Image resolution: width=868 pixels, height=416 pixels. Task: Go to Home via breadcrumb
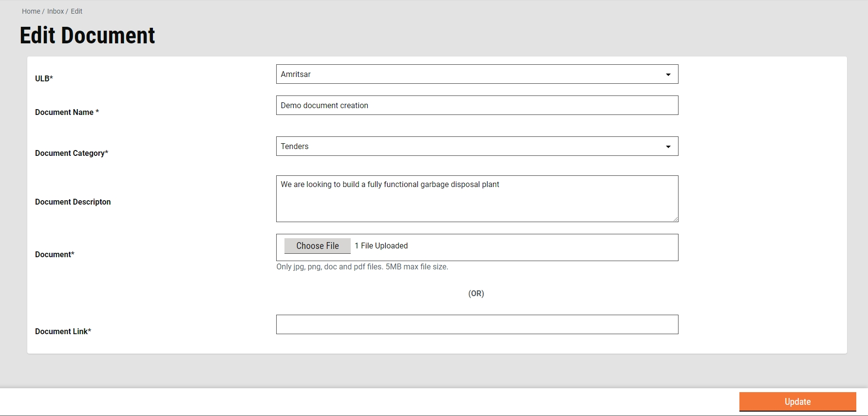tap(31, 11)
